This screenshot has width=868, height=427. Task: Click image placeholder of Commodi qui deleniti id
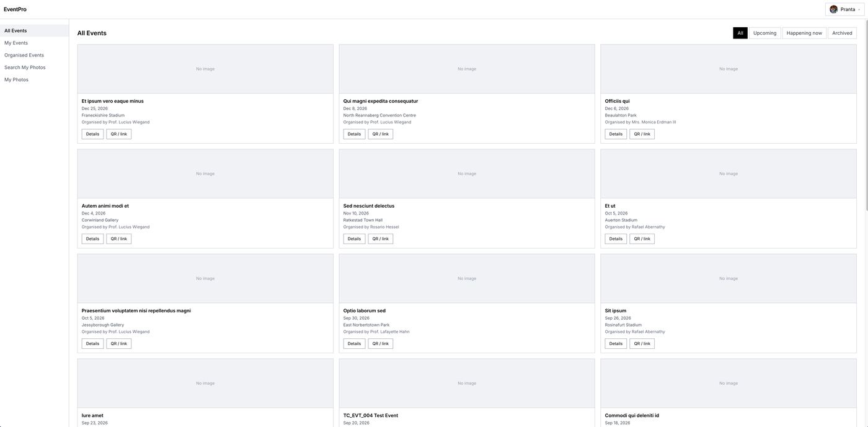[728, 383]
